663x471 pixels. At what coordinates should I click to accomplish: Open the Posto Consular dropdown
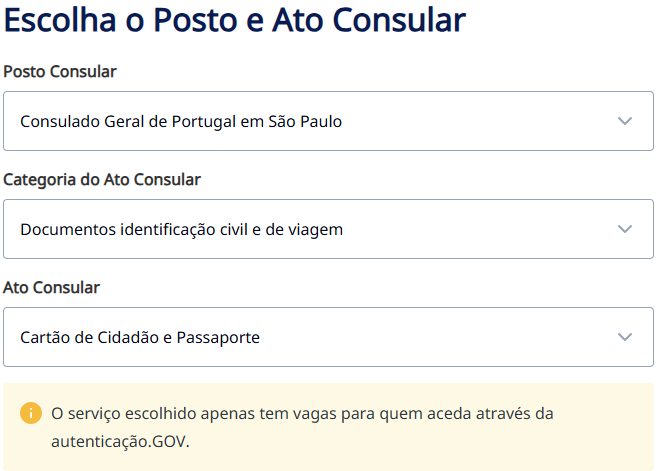tap(329, 121)
